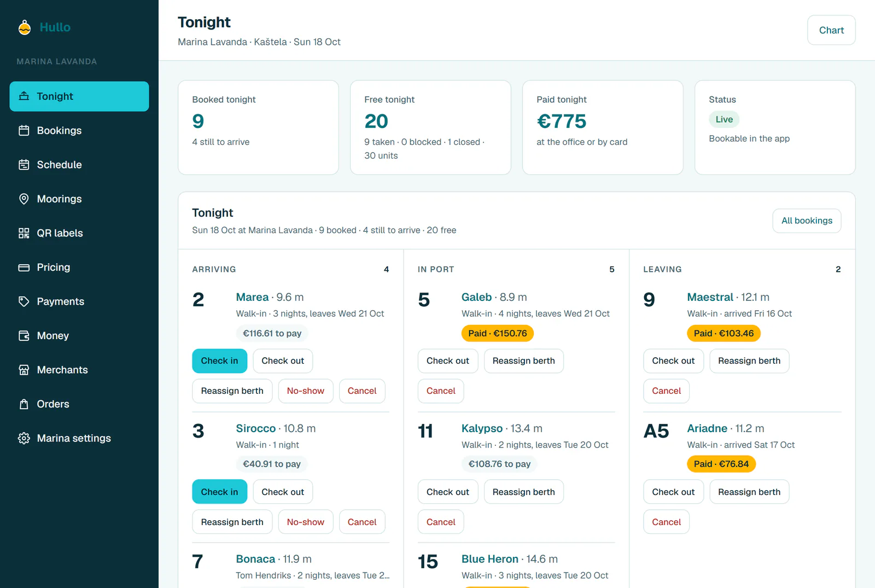Check out Kalypso from berth 11

point(448,492)
